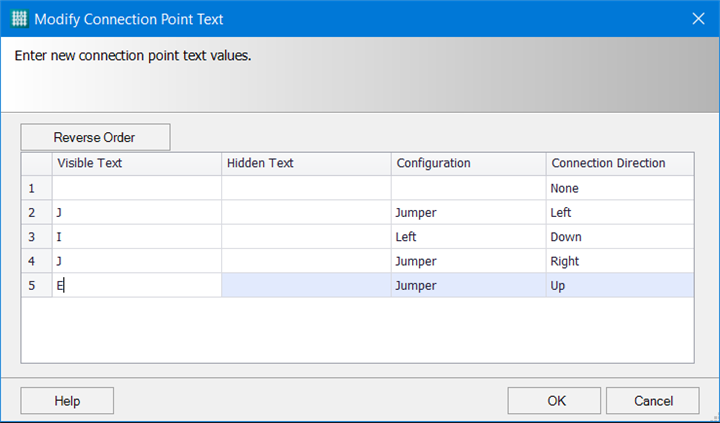
Task: Open Connection Direction cell showing Up
Action: (x=619, y=285)
